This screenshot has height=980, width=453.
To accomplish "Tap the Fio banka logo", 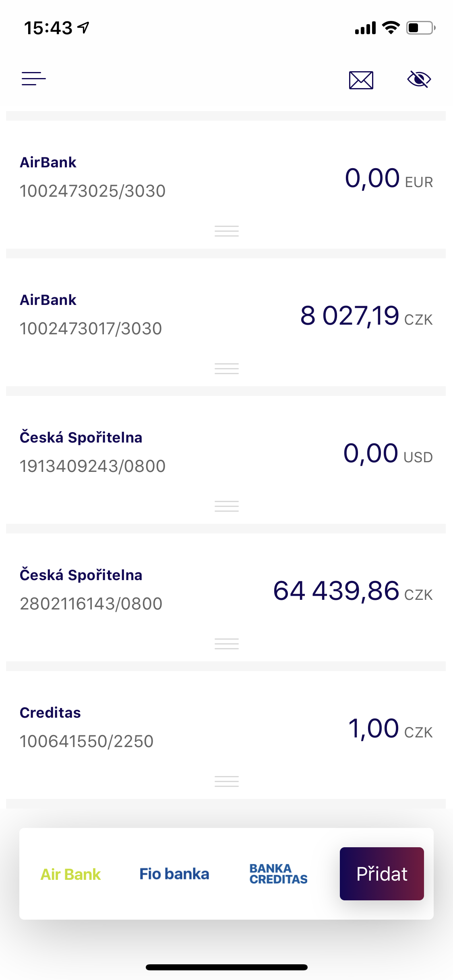I will pos(174,874).
